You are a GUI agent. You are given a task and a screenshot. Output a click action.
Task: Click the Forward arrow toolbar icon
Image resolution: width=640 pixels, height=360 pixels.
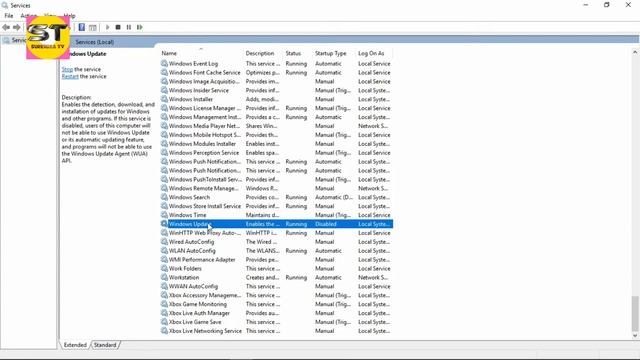pos(17,27)
